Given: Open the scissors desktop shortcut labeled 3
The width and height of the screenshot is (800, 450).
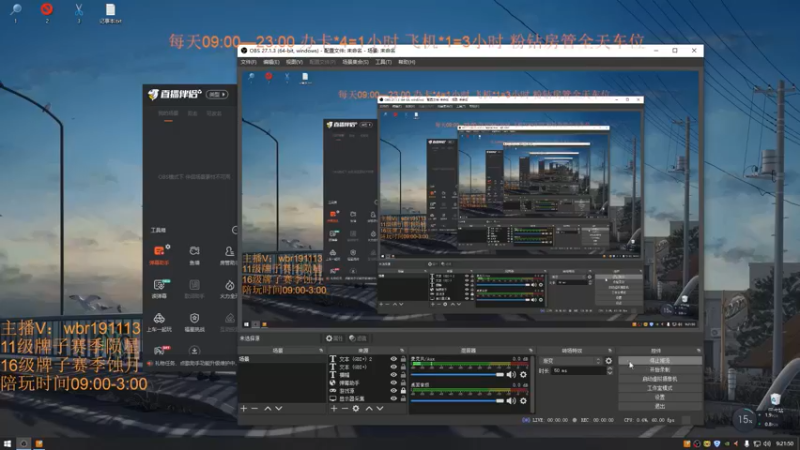Looking at the screenshot, I should point(79,13).
